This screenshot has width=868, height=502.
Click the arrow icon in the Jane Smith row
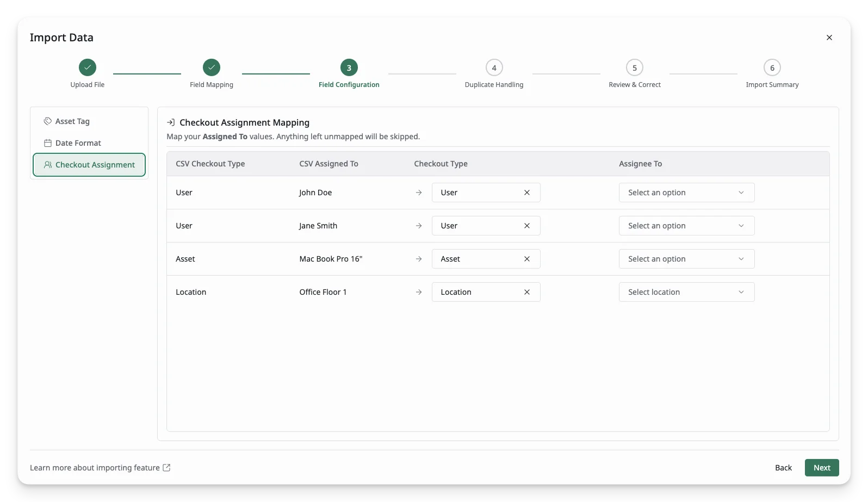419,226
